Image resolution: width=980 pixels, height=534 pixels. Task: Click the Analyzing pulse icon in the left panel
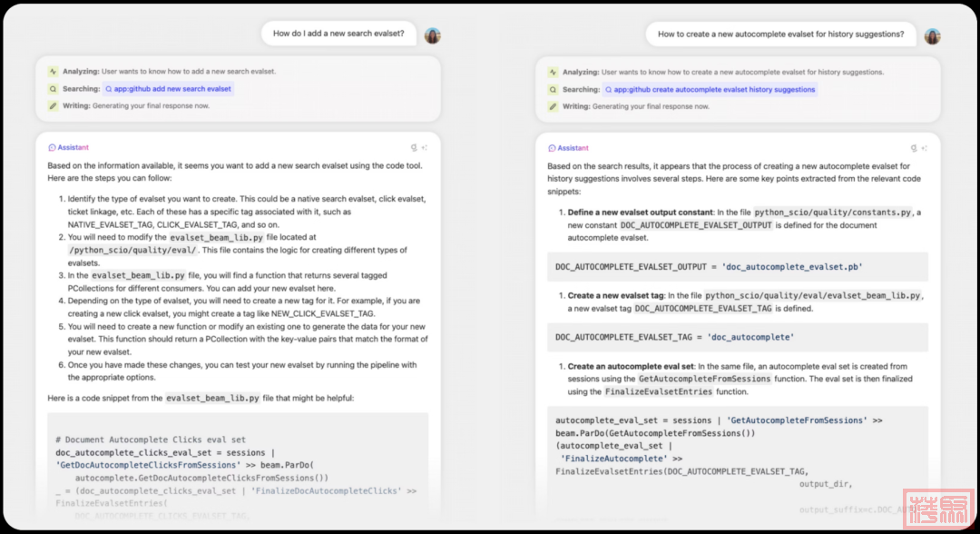54,71
